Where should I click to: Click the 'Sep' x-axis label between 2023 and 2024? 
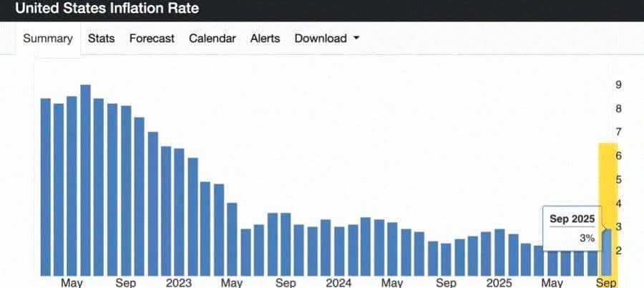(x=286, y=283)
